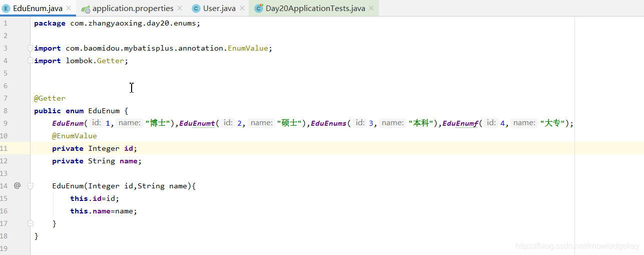
Task: Switch to the EduEnum.java tab
Action: 38,8
